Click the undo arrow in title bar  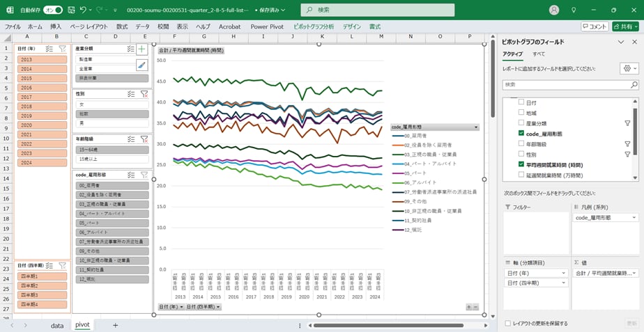[84, 10]
